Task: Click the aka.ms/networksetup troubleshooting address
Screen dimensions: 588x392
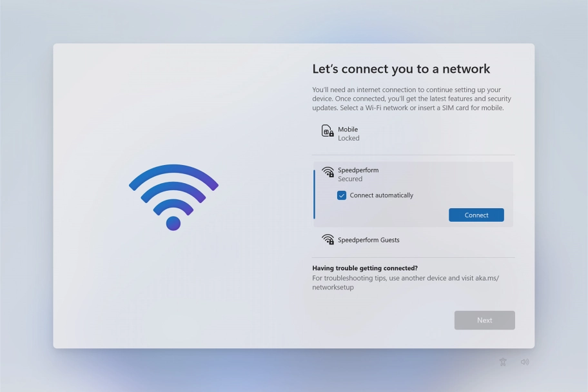Action: point(406,282)
